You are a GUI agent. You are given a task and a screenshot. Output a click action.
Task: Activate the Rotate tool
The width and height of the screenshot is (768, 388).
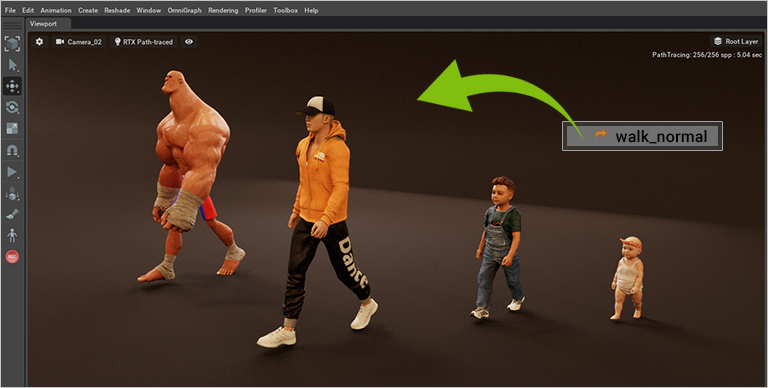[x=12, y=107]
